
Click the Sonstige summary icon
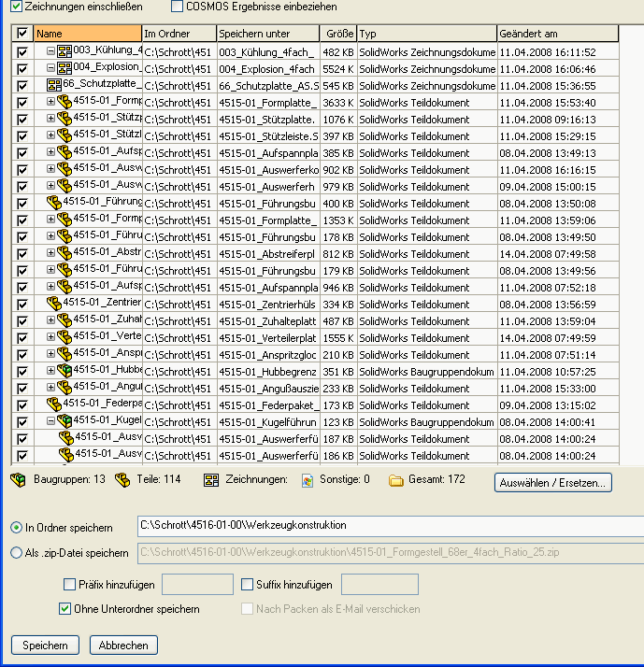coord(308,481)
